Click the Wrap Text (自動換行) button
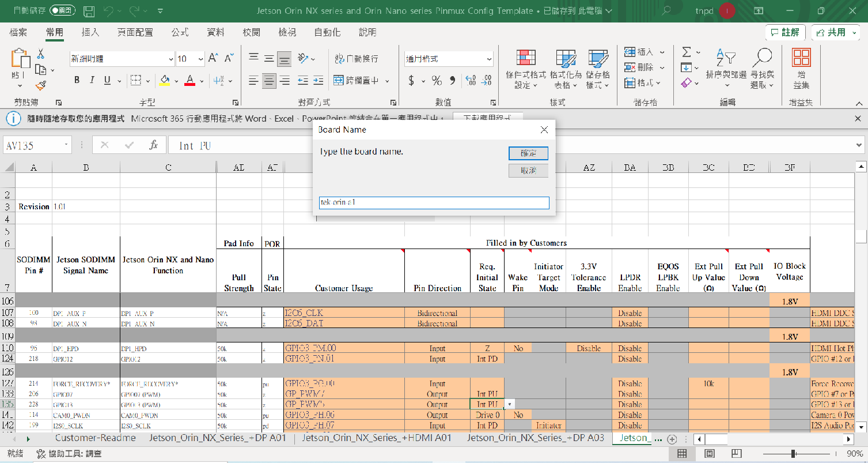 click(x=357, y=58)
